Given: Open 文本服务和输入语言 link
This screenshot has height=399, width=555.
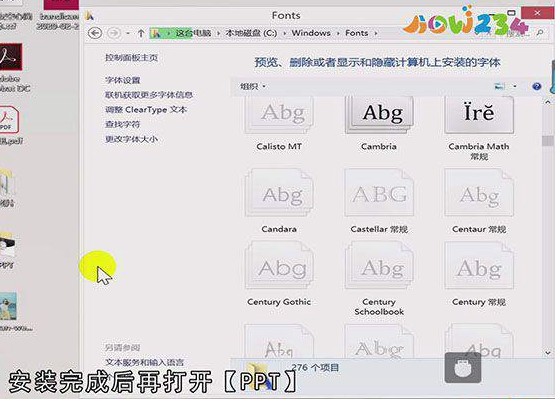Looking at the screenshot, I should click(144, 362).
